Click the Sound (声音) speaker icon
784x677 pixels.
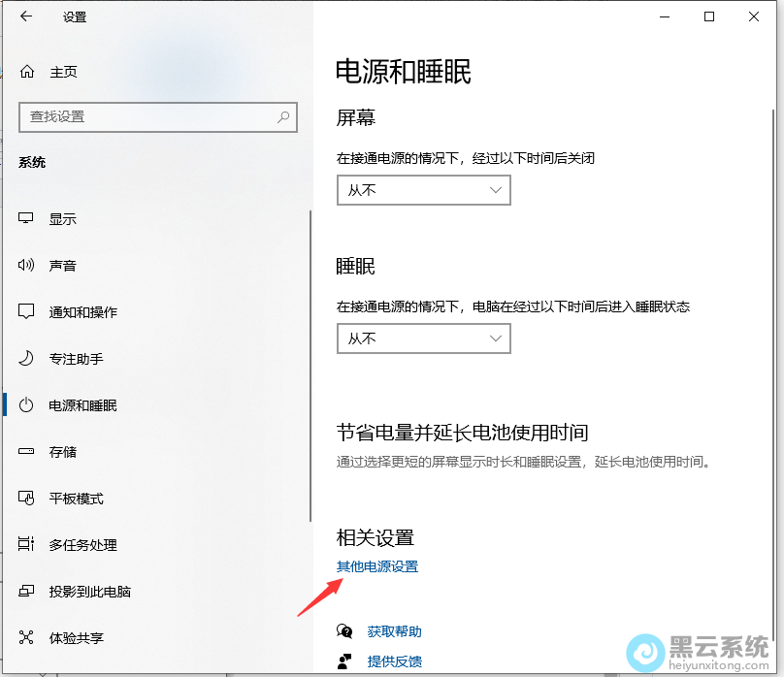(x=27, y=266)
